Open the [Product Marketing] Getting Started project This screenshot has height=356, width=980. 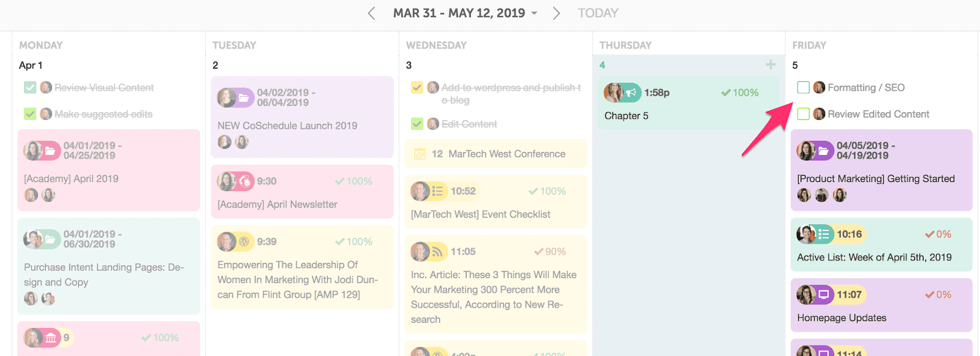pos(876,179)
